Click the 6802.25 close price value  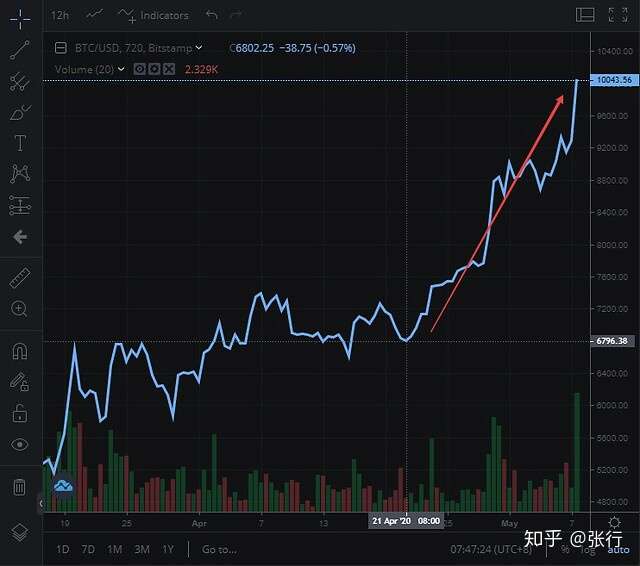(x=255, y=48)
